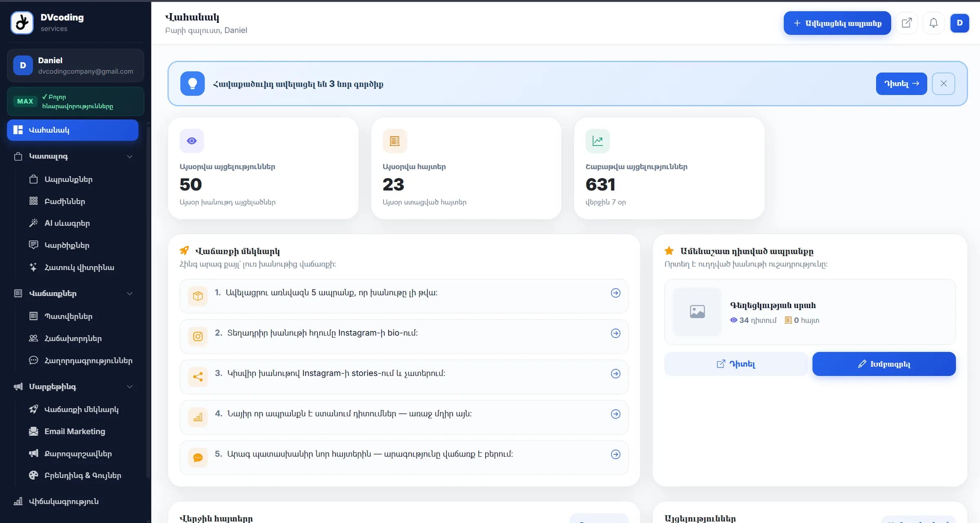The width and height of the screenshot is (980, 523).
Task: Click the 50 today's visits value
Action: tap(191, 184)
